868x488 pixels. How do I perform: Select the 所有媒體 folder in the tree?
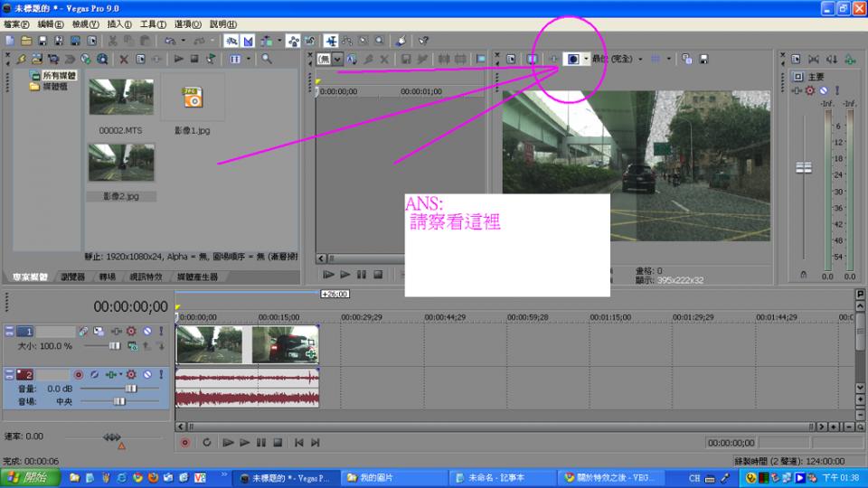pyautogui.click(x=59, y=76)
